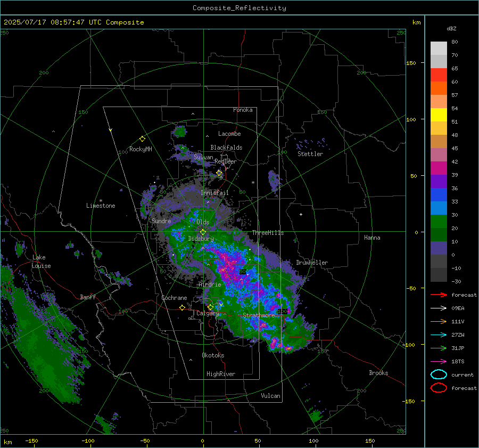Click the Lacombe town label
This screenshot has width=479, height=448.
point(229,134)
